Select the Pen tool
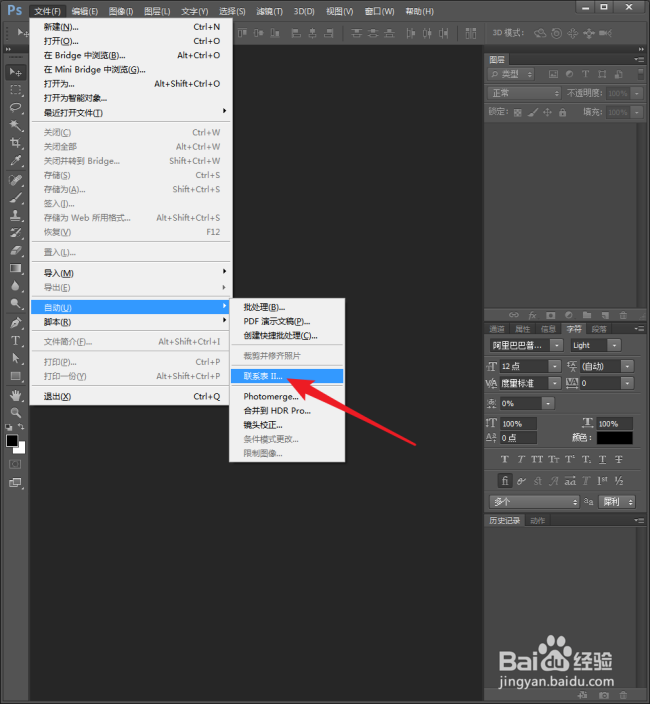The width and height of the screenshot is (650, 704). point(16,323)
